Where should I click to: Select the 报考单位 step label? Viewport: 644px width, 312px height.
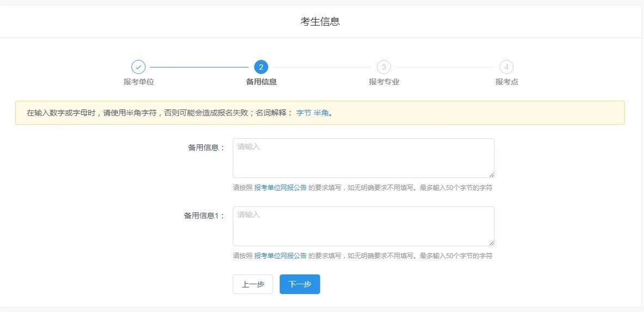pos(138,82)
